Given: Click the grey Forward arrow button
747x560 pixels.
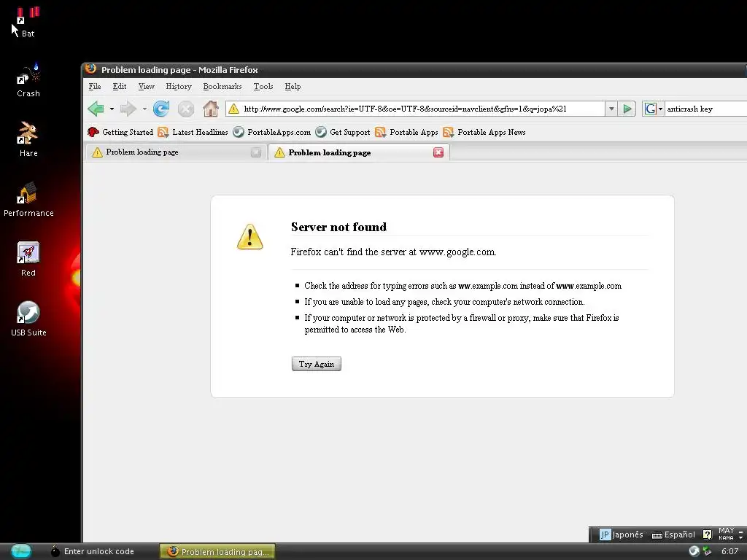Looking at the screenshot, I should click(x=128, y=109).
